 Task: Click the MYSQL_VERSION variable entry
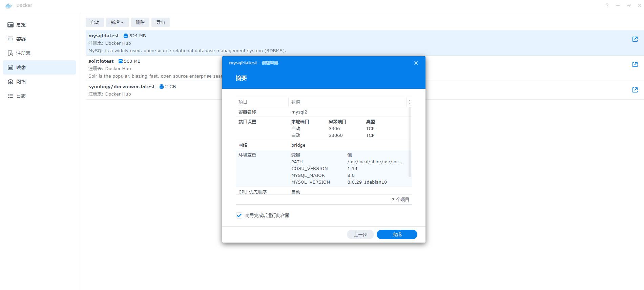311,182
